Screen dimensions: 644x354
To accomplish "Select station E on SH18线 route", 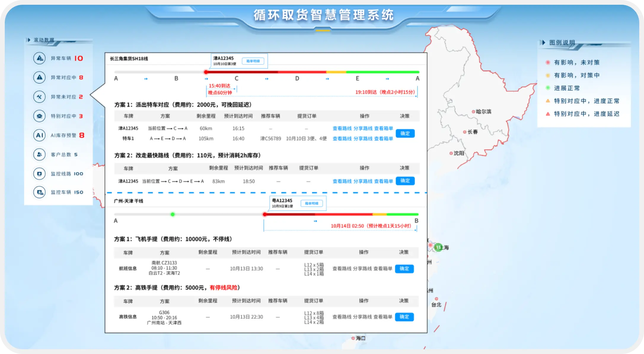I will (x=358, y=79).
